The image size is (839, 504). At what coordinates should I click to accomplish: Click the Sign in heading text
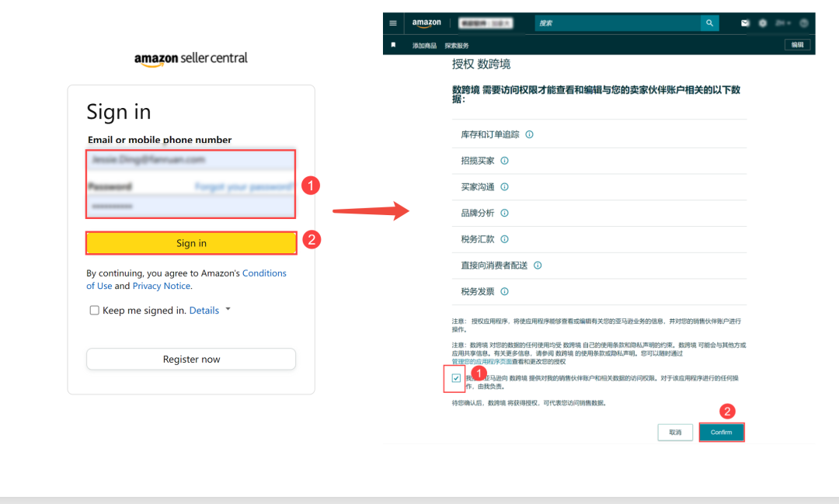click(119, 112)
